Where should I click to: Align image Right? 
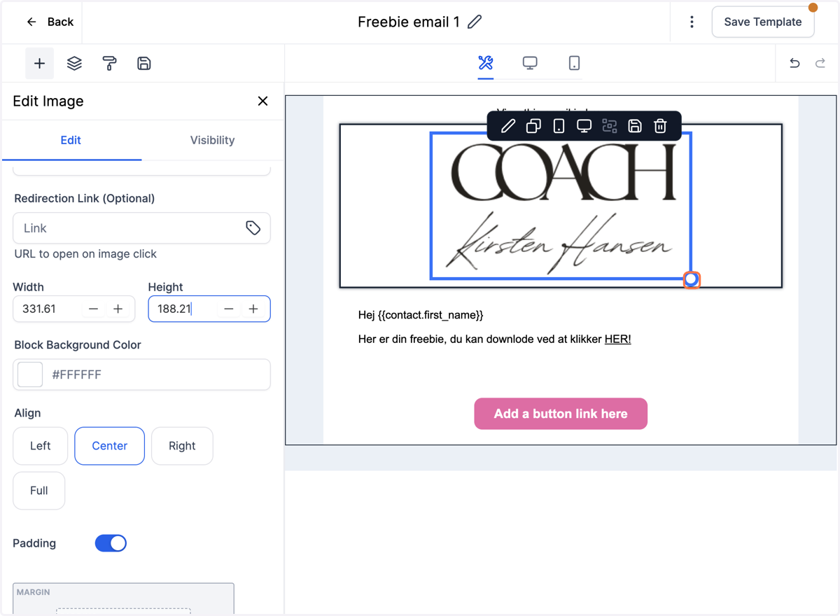tap(182, 446)
